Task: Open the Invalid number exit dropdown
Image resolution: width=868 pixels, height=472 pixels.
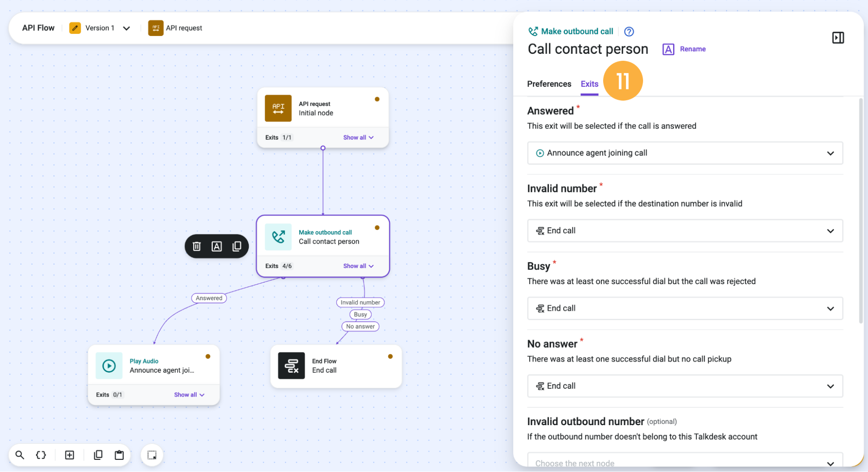Action: (x=685, y=230)
